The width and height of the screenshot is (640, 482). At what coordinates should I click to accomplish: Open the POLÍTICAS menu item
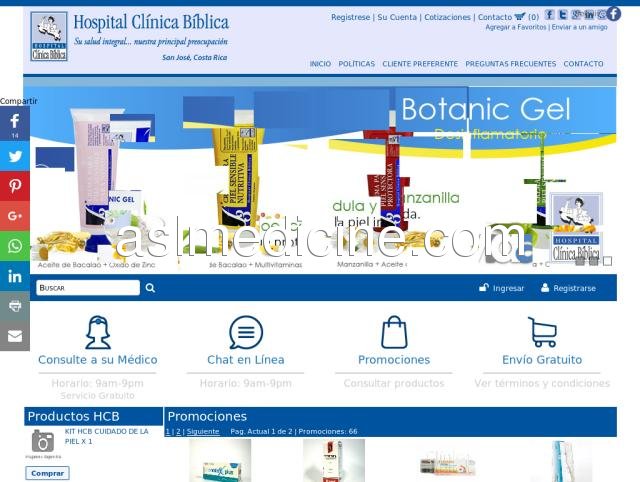[x=357, y=64]
